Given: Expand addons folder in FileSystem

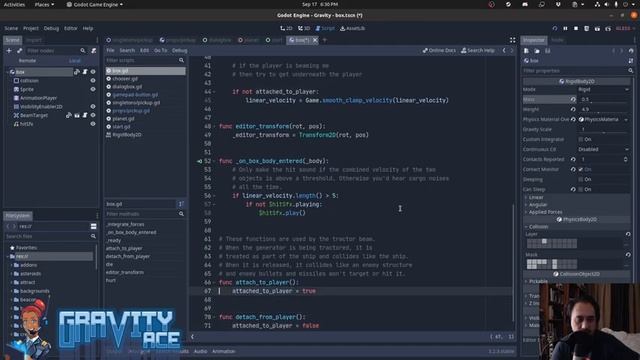Looking at the screenshot, I should 12,265.
